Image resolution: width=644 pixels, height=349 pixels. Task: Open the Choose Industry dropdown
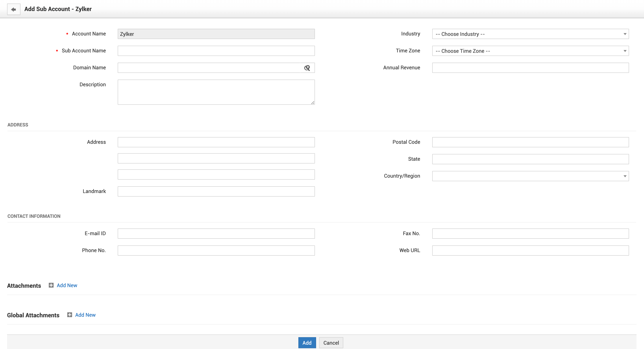coord(530,34)
